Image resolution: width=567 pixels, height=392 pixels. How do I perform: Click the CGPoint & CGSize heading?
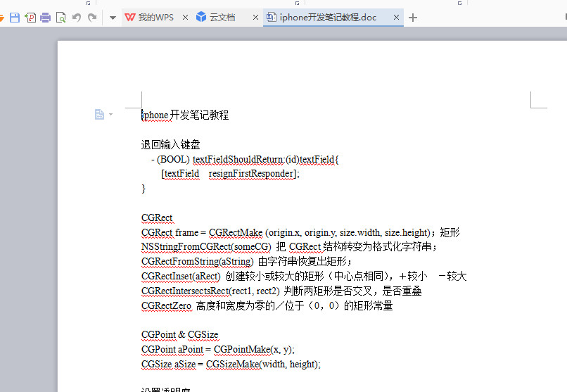point(179,334)
